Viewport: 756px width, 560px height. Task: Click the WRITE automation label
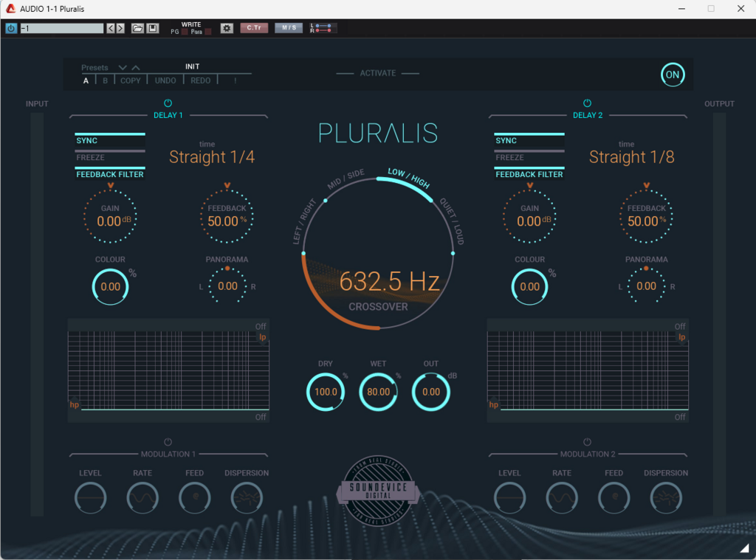pos(191,24)
